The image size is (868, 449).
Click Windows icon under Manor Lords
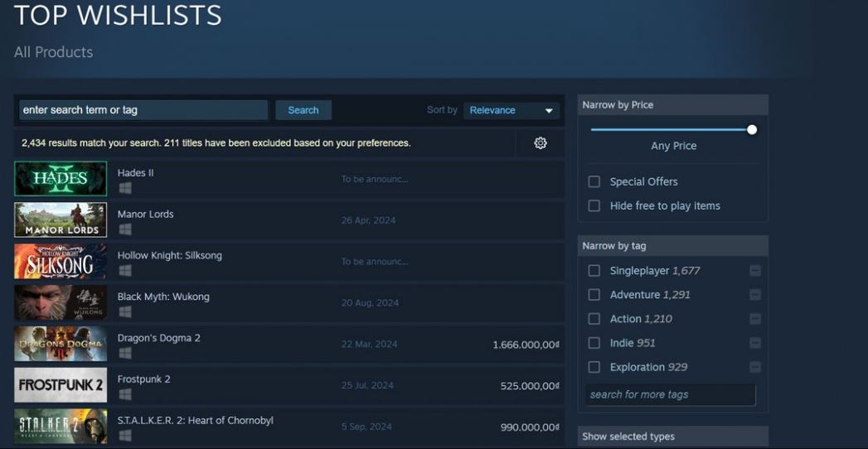tap(125, 229)
